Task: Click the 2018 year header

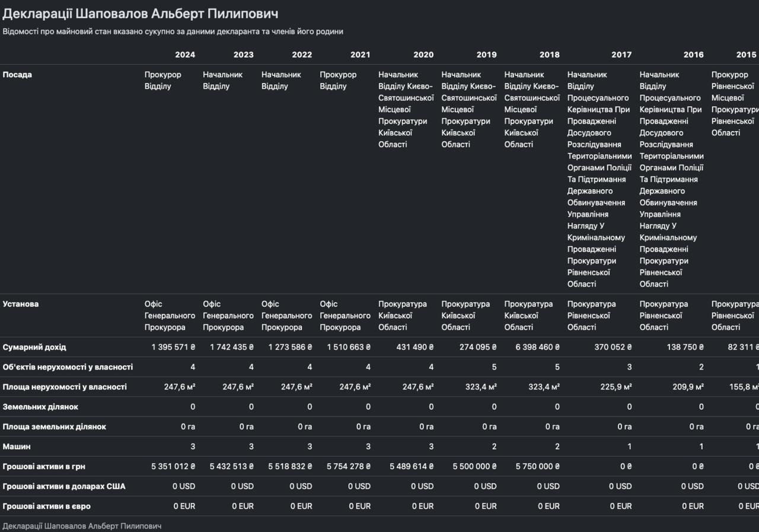Action: point(550,55)
